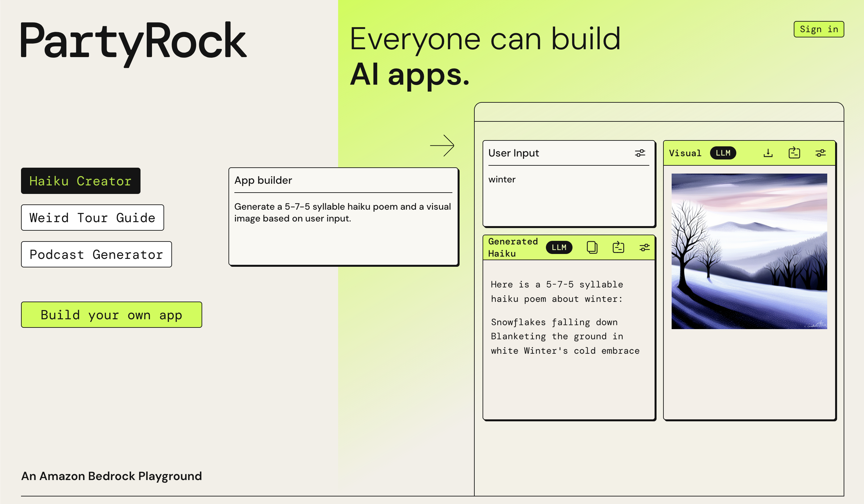Click the right arrow next to App builder

click(442, 146)
